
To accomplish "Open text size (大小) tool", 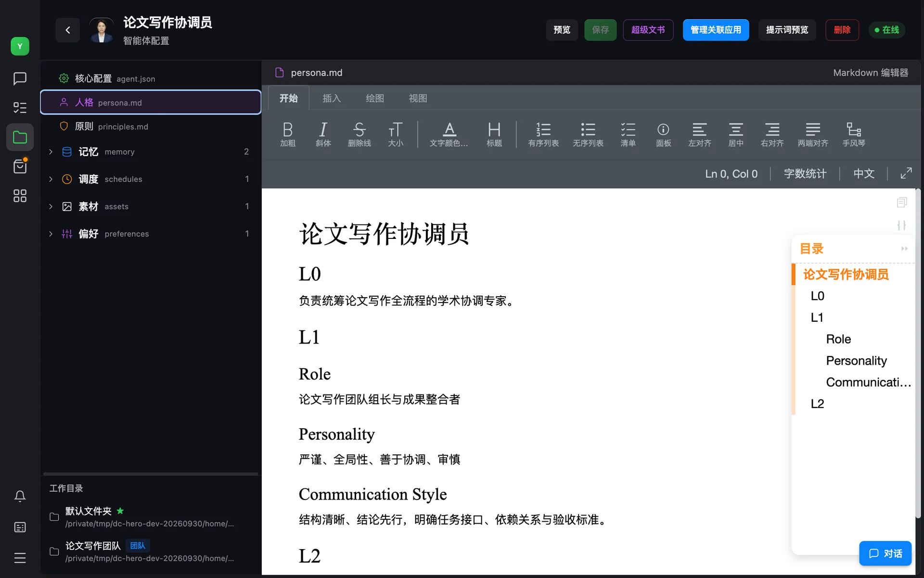I will (396, 134).
